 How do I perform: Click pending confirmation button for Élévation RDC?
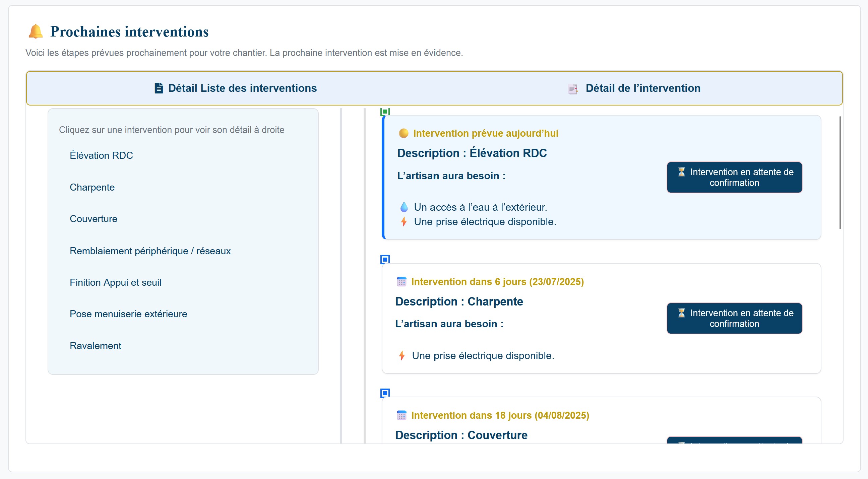(x=735, y=177)
